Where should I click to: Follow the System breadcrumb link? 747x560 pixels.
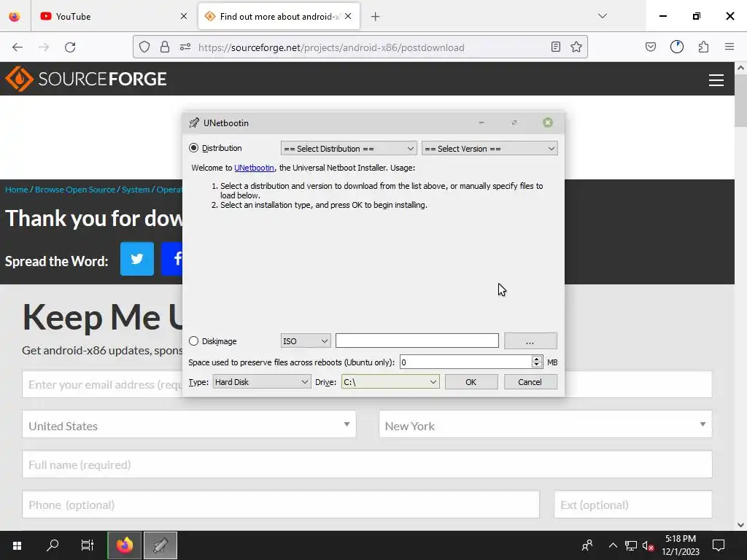pyautogui.click(x=136, y=190)
